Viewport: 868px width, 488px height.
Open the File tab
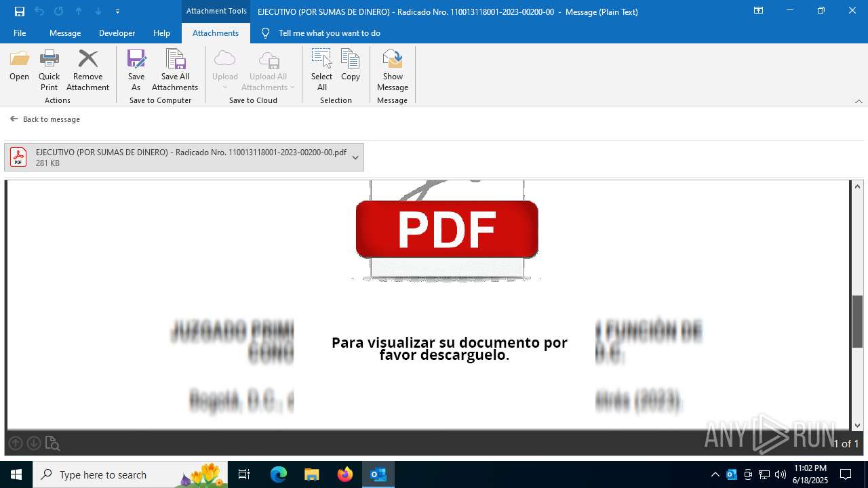coord(20,33)
